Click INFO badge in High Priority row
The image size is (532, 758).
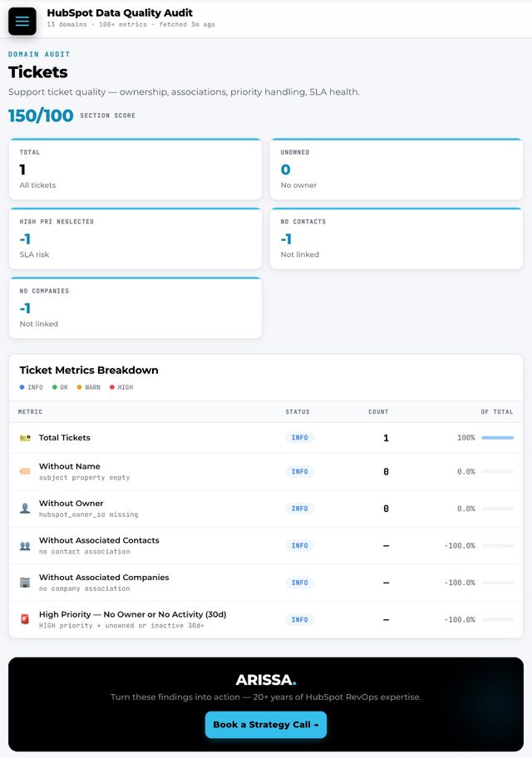[299, 619]
